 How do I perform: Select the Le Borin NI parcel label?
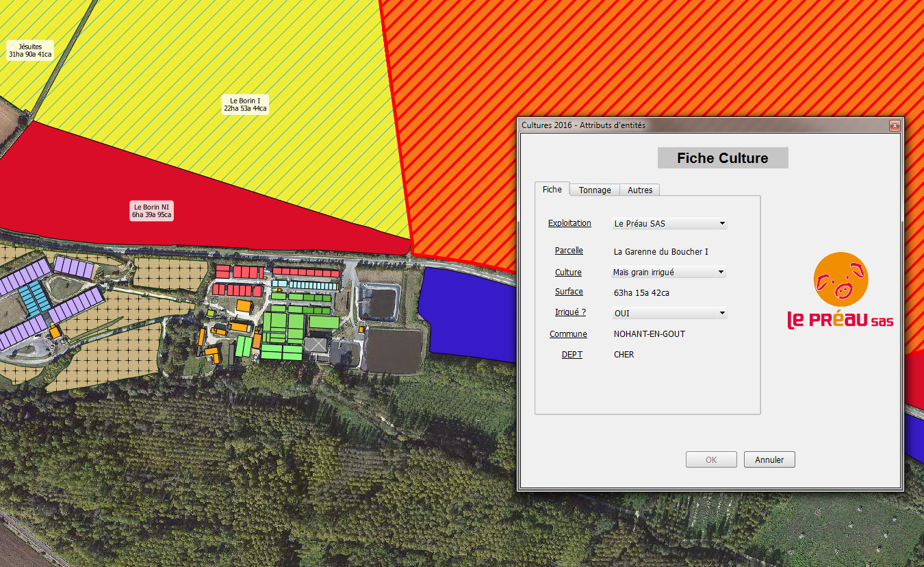click(152, 211)
